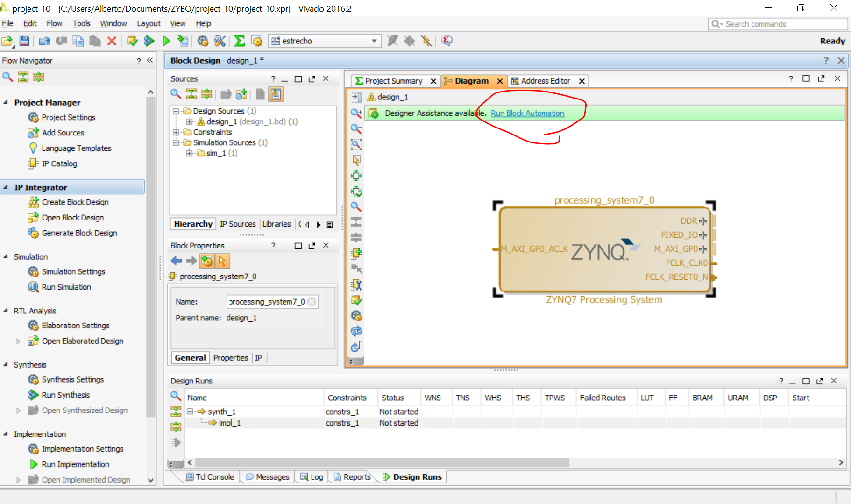This screenshot has width=851, height=504.
Task: Switch to the Address Editor tab
Action: click(x=545, y=80)
